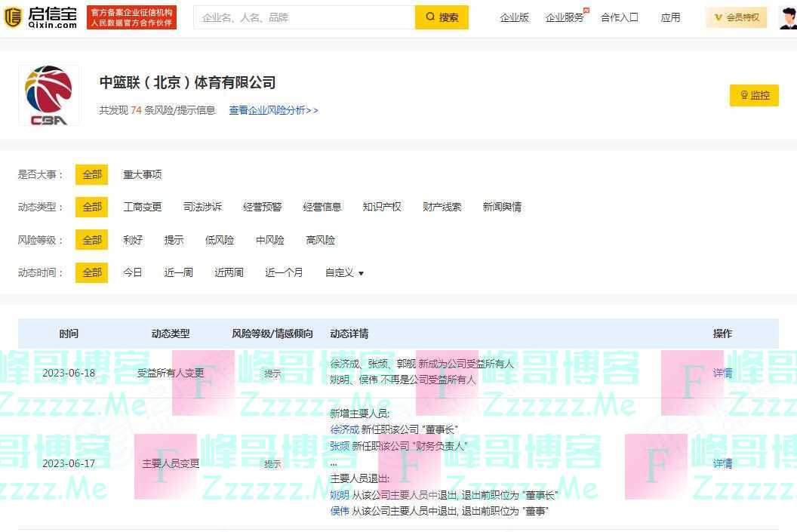Click the red notification badge on 企业服务

585,10
